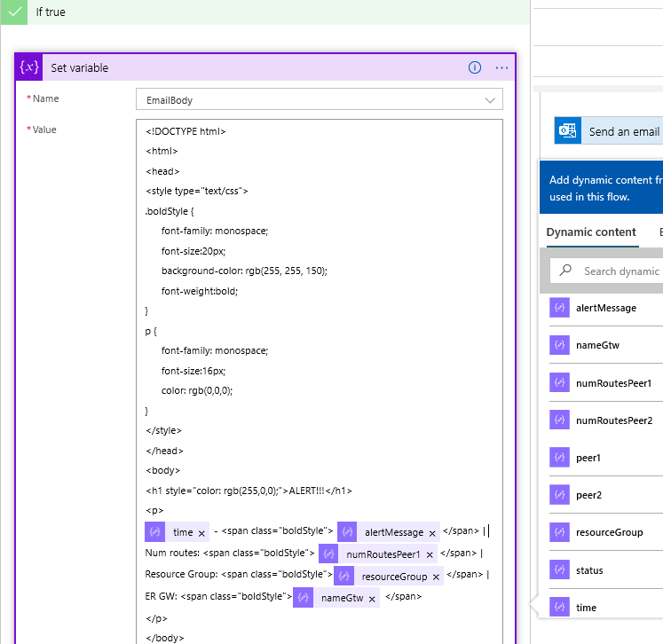Click the Outlook icon on Send an email
This screenshot has width=663, height=644.
(x=567, y=131)
